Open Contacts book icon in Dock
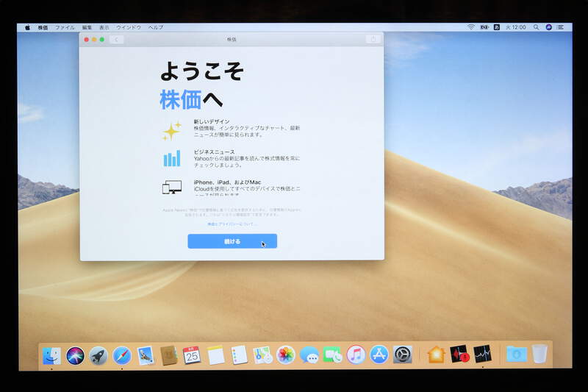This screenshot has width=588, height=392. (x=169, y=355)
